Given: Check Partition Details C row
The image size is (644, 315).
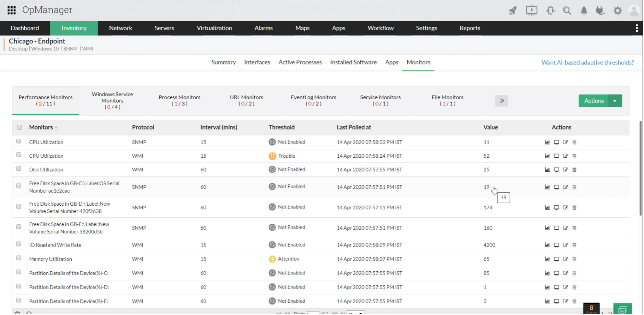Looking at the screenshot, I should [19, 272].
